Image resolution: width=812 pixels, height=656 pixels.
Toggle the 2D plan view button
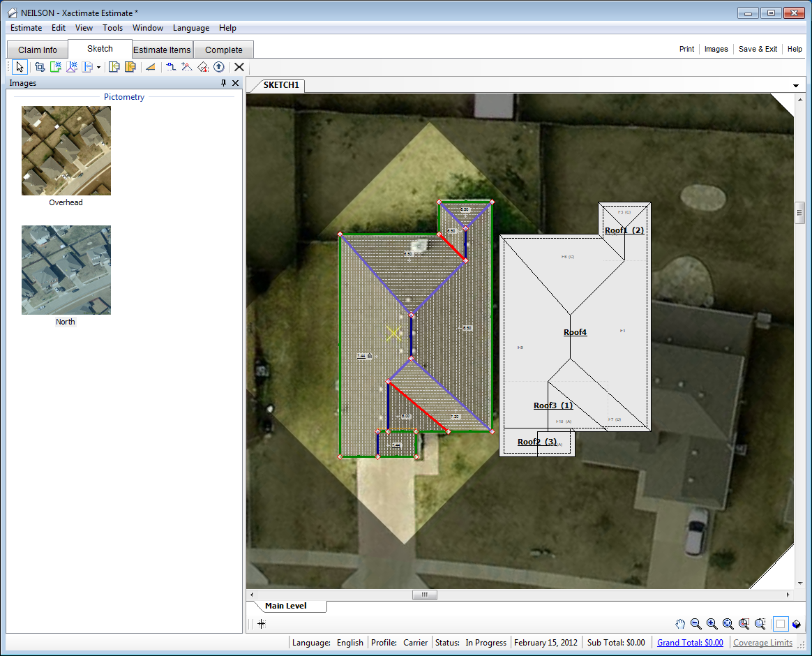[781, 624]
